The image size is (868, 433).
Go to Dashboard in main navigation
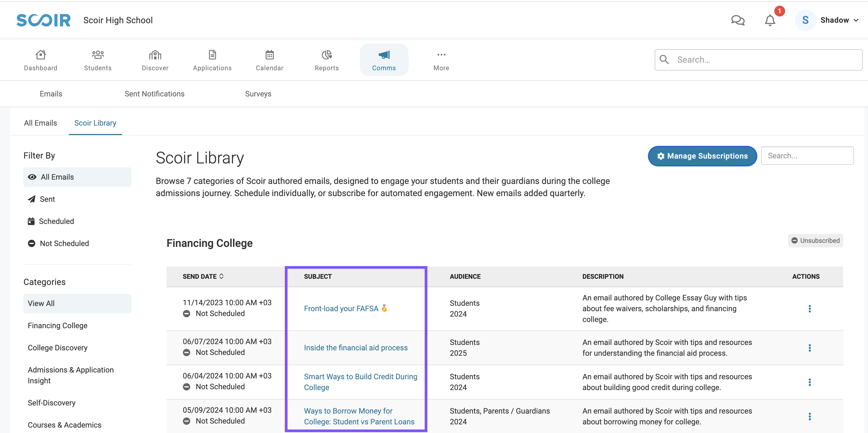coord(41,60)
